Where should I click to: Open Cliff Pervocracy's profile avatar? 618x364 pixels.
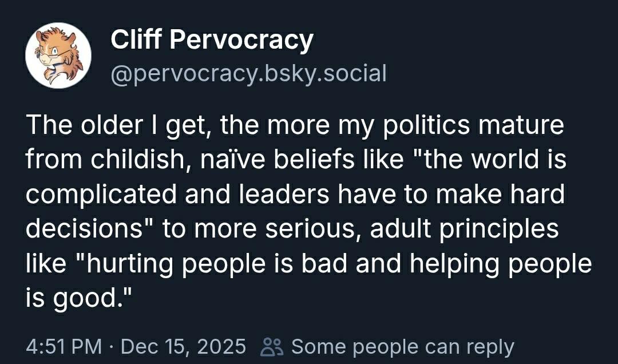(x=58, y=56)
